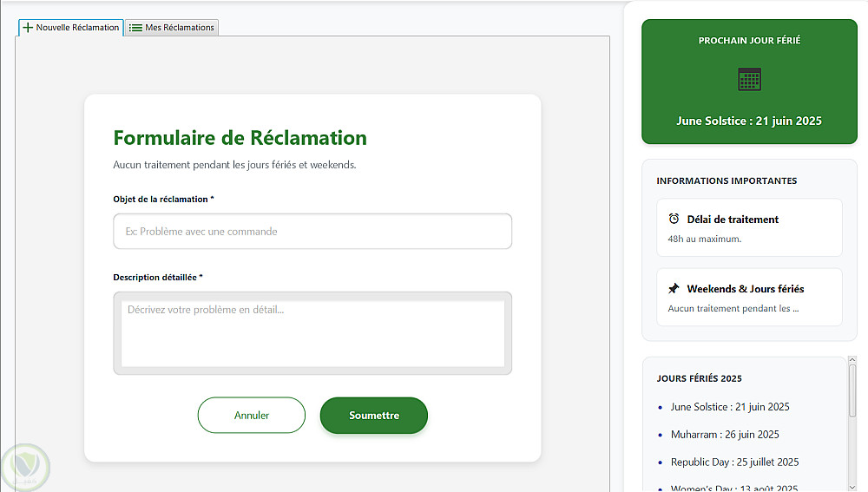
Task: Switch to the Mes Réclamations tab
Action: coord(172,28)
